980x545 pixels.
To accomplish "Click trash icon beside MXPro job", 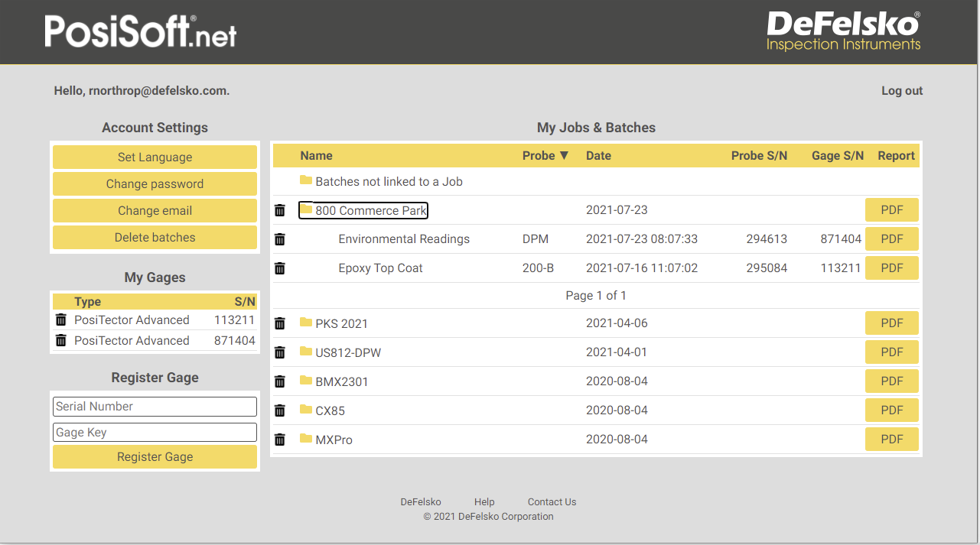I will click(280, 440).
